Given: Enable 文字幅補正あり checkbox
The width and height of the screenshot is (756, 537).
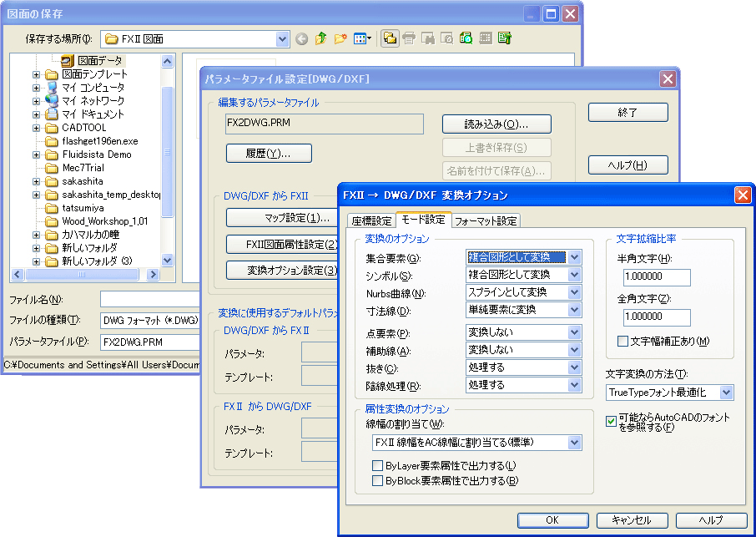Looking at the screenshot, I should [x=622, y=341].
